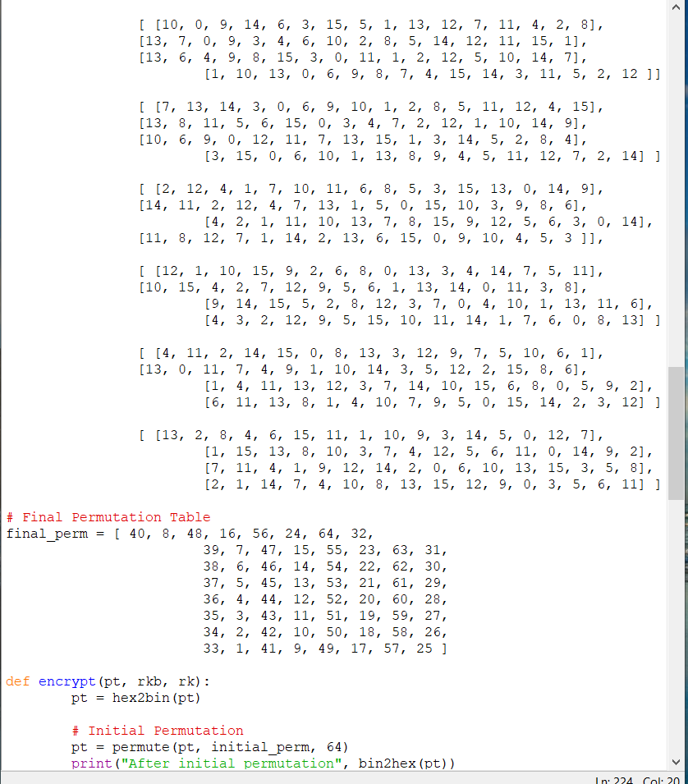The image size is (688, 784).
Task: Click final_perm row '34, 2, 42, 10'
Action: pyautogui.click(x=325, y=632)
